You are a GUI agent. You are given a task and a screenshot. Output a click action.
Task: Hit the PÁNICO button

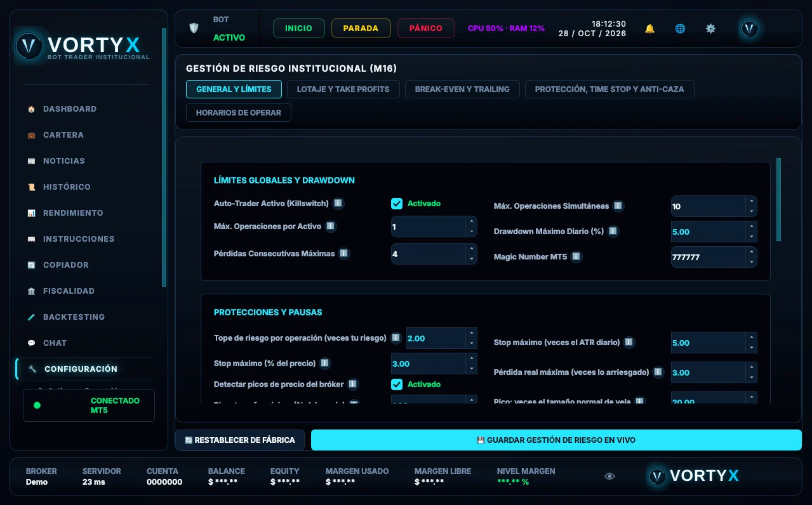(x=426, y=29)
